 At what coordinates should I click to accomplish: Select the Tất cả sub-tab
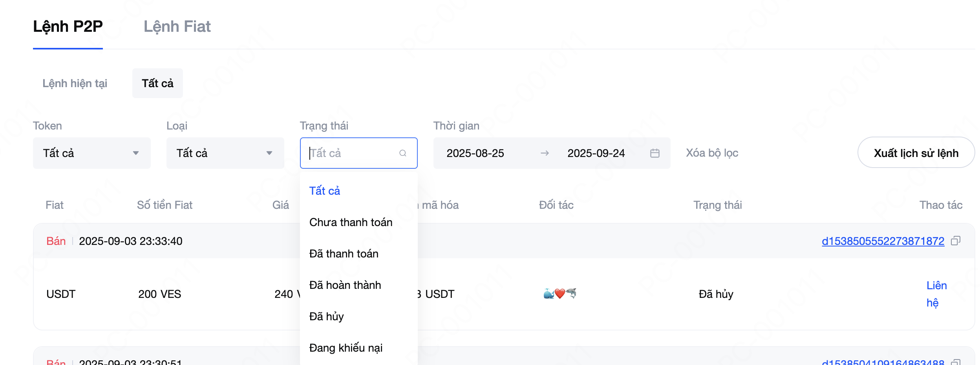tap(157, 83)
